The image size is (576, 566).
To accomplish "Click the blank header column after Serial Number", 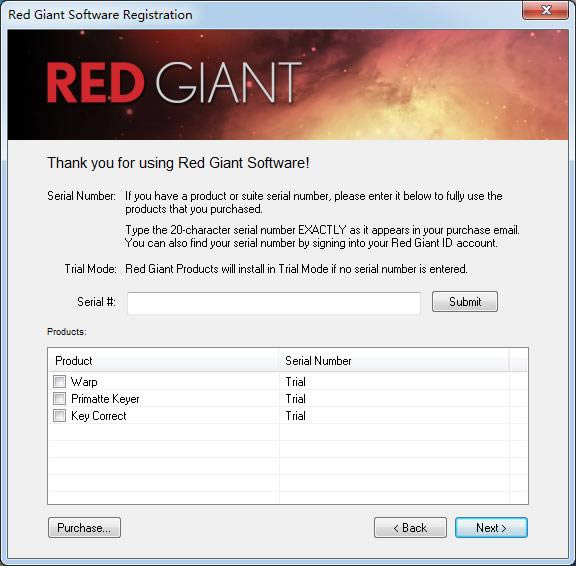I will click(518, 361).
